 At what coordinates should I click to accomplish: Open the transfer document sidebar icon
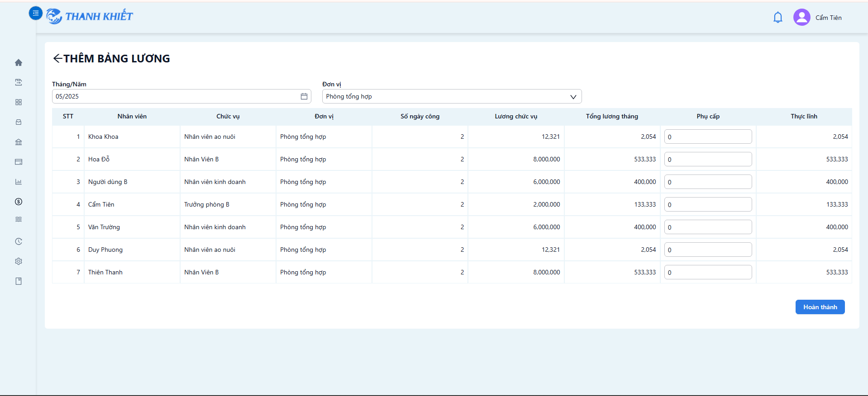tap(19, 82)
